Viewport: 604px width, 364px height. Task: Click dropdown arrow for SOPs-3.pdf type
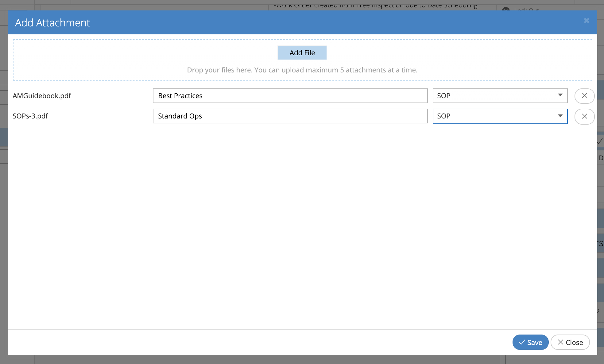click(560, 116)
